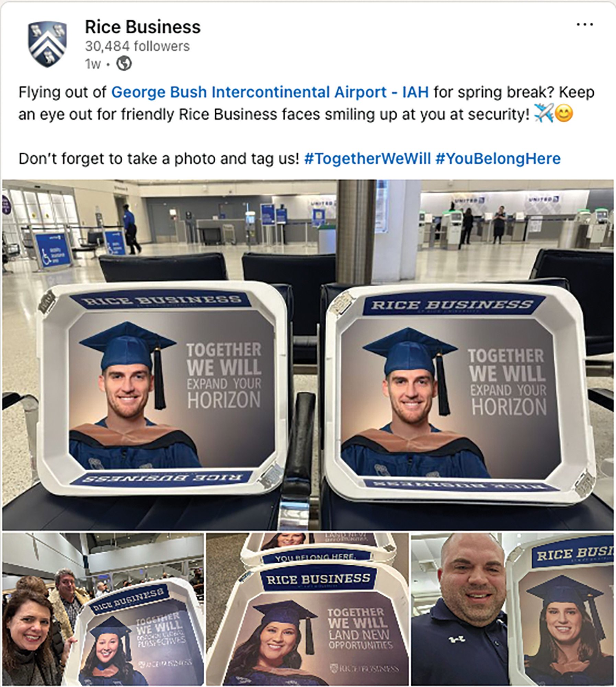Click the 1w post timestamp
Screen dimensions: 616x687
[x=93, y=64]
